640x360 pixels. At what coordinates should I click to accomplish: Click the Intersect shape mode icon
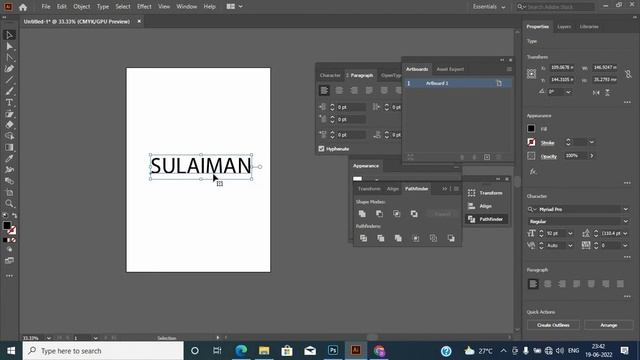(396, 213)
